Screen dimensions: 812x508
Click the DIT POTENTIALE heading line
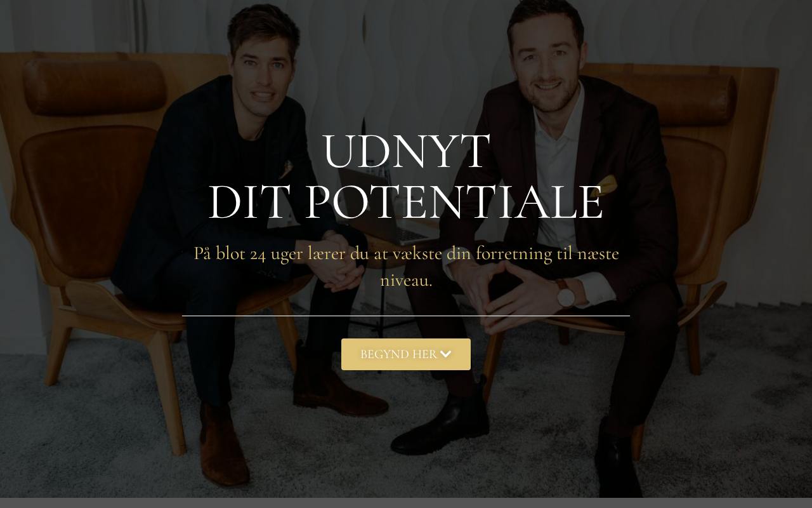406,203
